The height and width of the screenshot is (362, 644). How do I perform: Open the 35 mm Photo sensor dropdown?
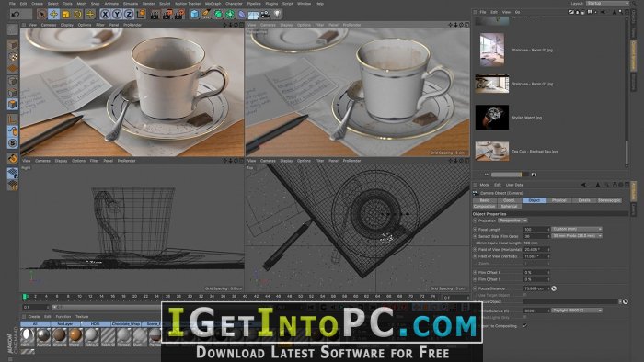(x=577, y=236)
